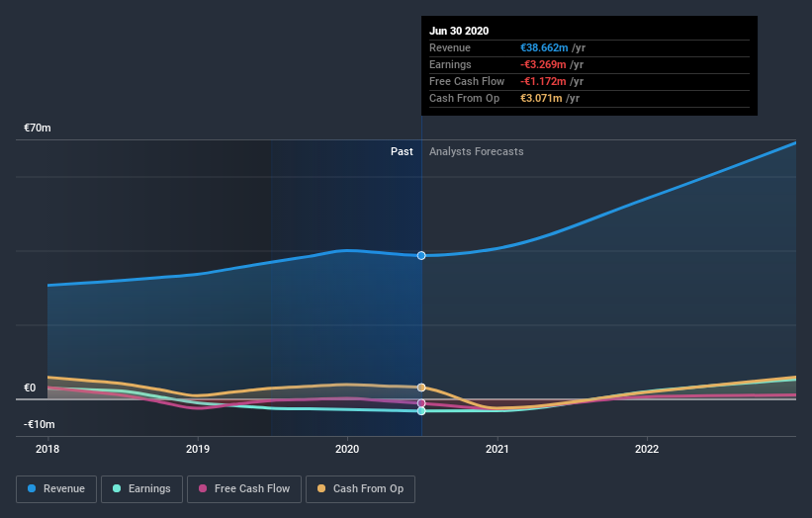This screenshot has width=812, height=518.
Task: Click the €38.662m revenue value in tooltip
Action: coord(544,47)
